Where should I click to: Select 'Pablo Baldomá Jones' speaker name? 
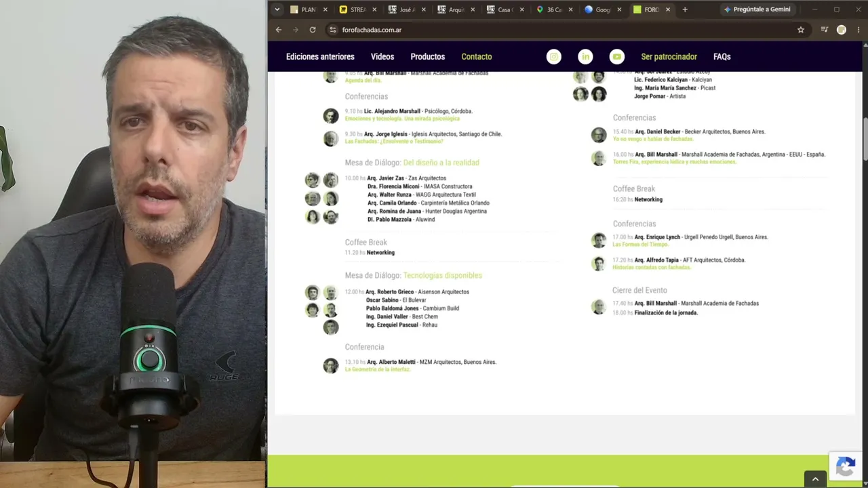click(393, 308)
